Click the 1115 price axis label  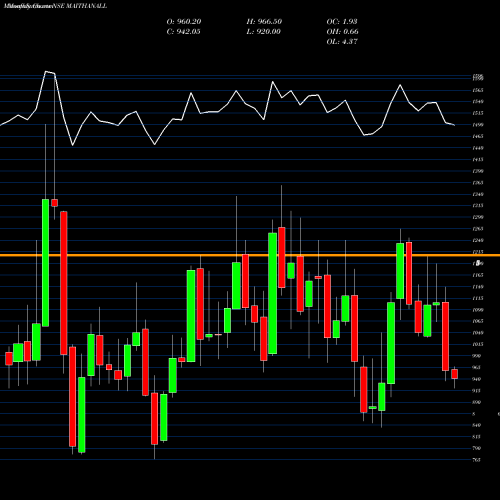click(x=478, y=298)
